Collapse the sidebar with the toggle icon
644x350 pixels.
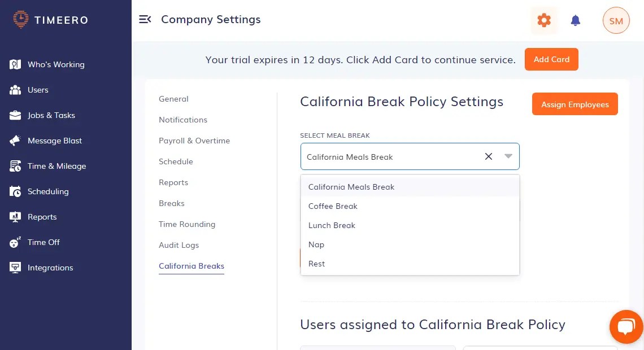(145, 19)
